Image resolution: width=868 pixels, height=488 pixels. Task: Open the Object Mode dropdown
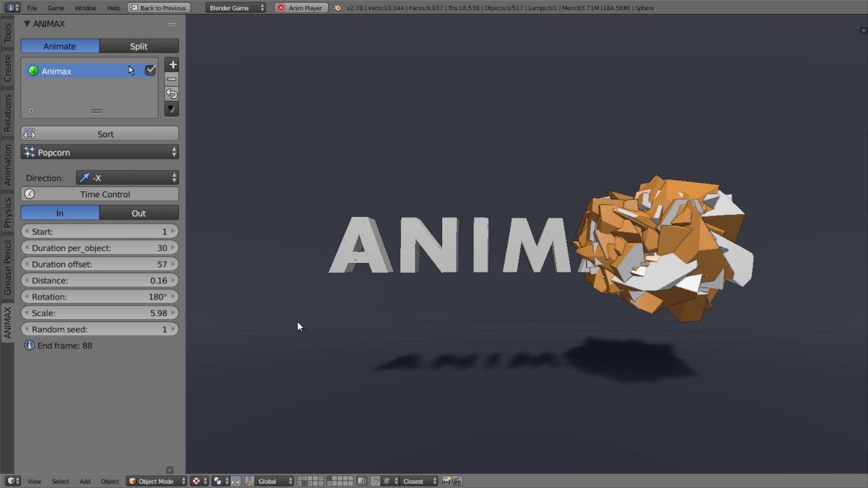(x=157, y=481)
